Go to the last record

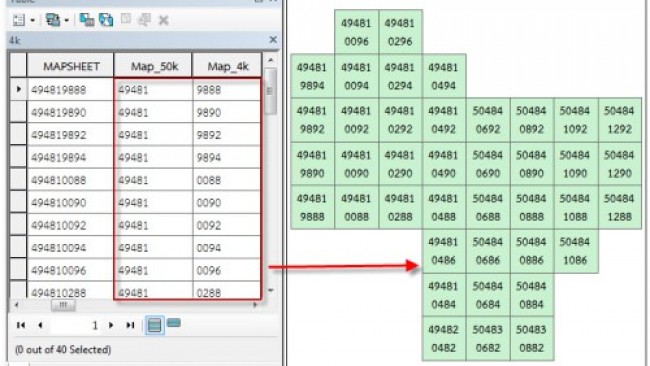[130, 325]
